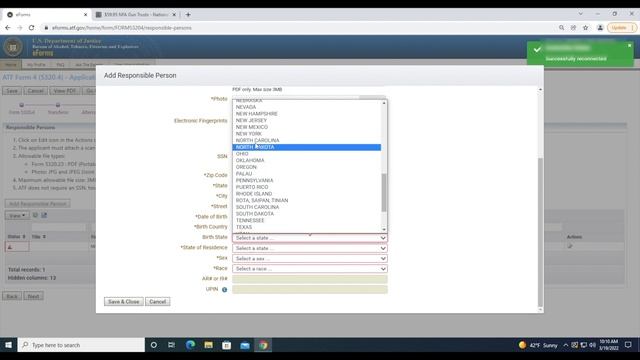
Task: Select TEXAS in the state list
Action: [x=307, y=227]
